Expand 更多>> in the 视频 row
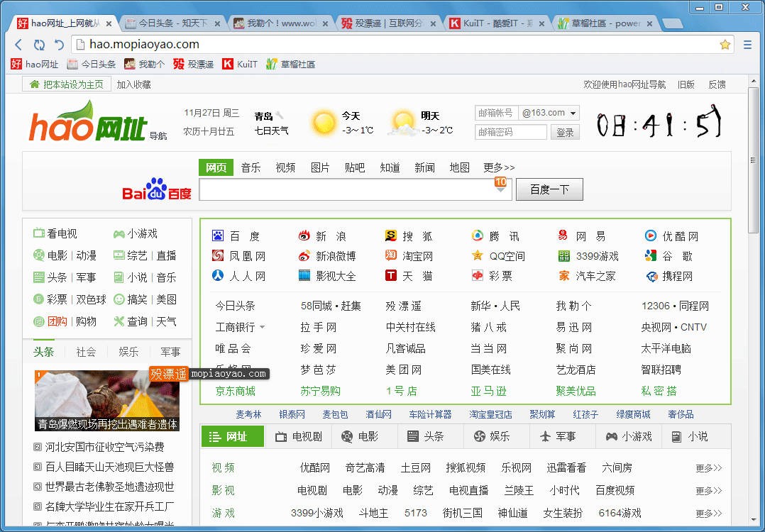Image resolution: width=765 pixels, height=532 pixels. (708, 468)
